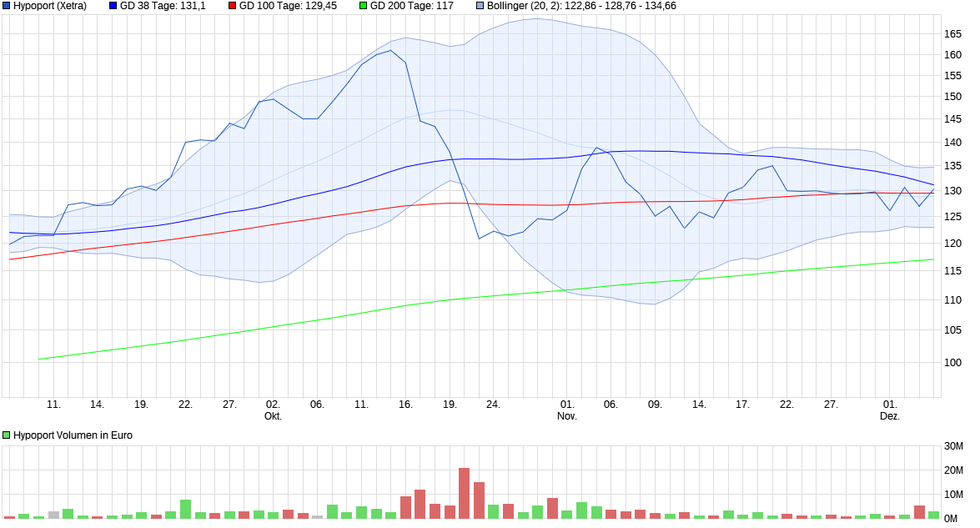Click the 100 price axis label
Screen dimensions: 980x528
coord(952,363)
